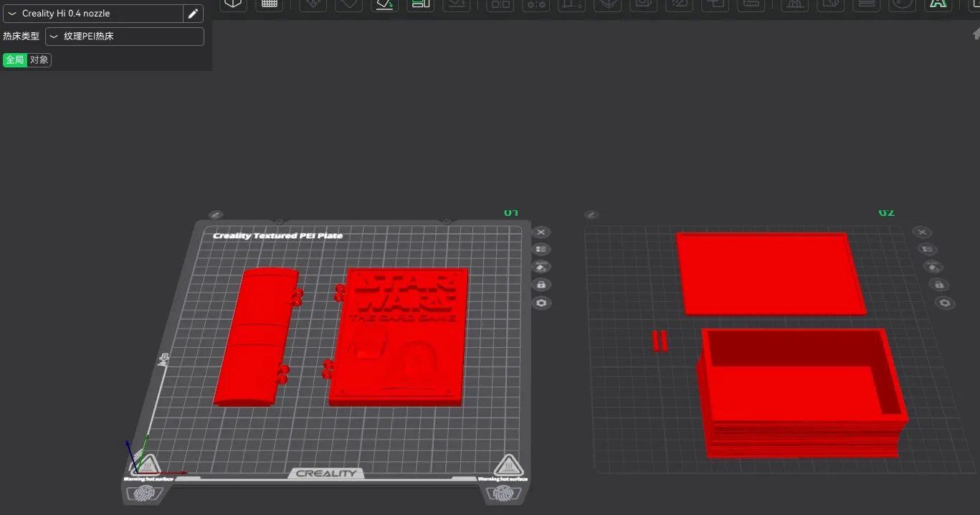Click the add cube model icon in top toolbar

pyautogui.click(x=233, y=4)
